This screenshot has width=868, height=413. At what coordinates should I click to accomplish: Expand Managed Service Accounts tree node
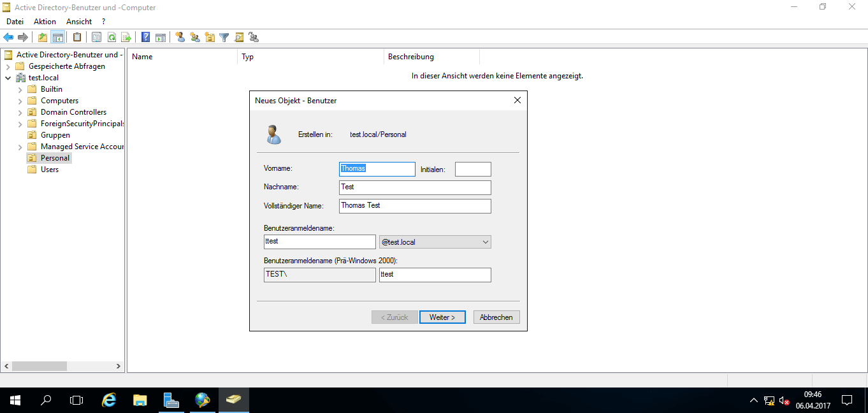click(x=20, y=147)
